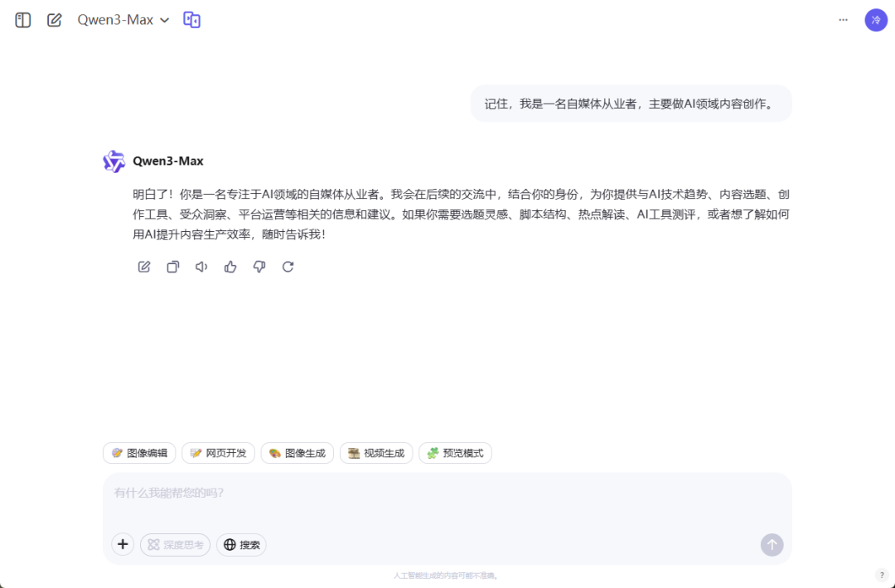Edit the response with the pencil icon

[143, 267]
